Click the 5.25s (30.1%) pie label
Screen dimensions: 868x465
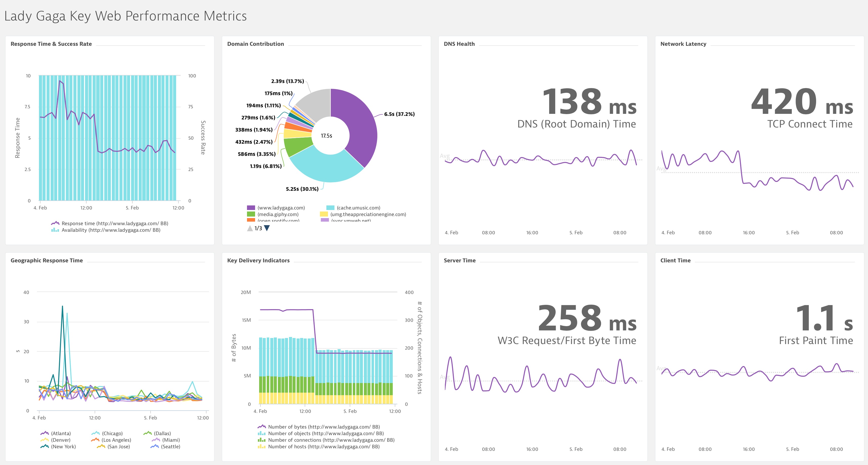(302, 189)
